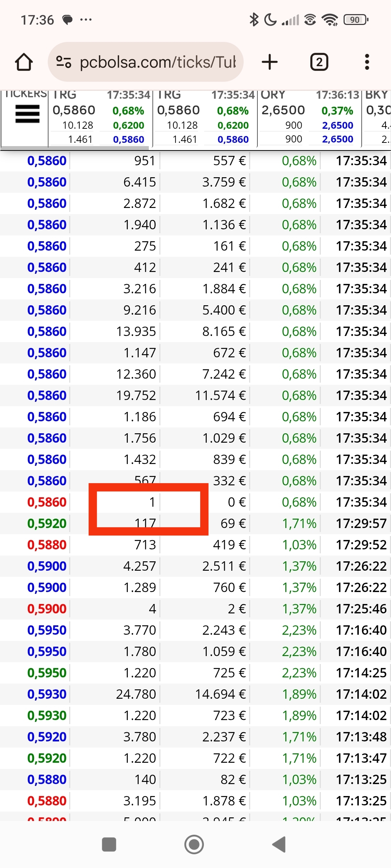391x868 pixels.
Task: Click the volume 140
Action: 145,779
